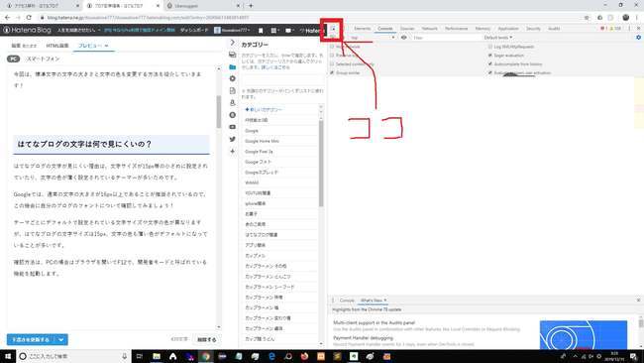Open the Default levels dropdown
The height and width of the screenshot is (363, 644).
(x=497, y=38)
